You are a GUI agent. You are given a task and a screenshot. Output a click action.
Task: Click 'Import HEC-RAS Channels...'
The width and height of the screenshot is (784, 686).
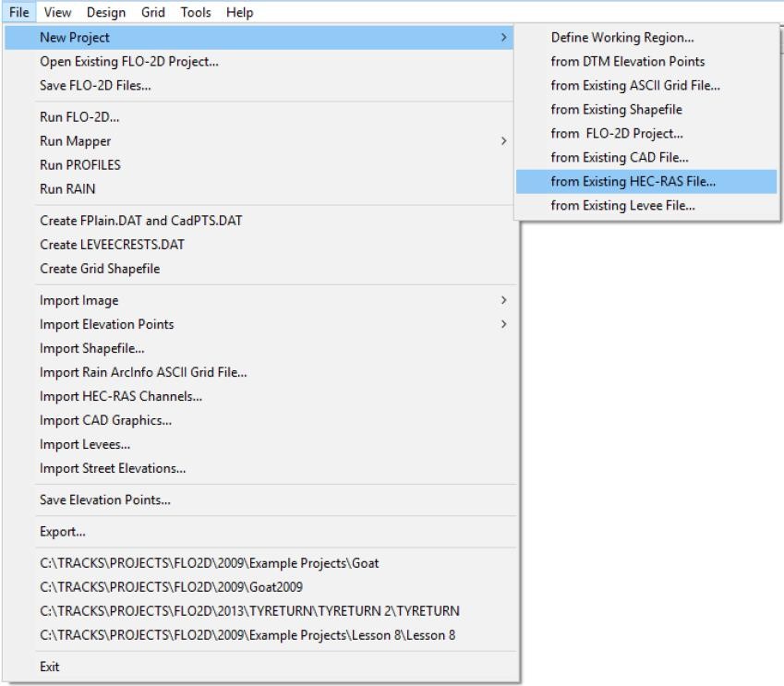coord(121,396)
